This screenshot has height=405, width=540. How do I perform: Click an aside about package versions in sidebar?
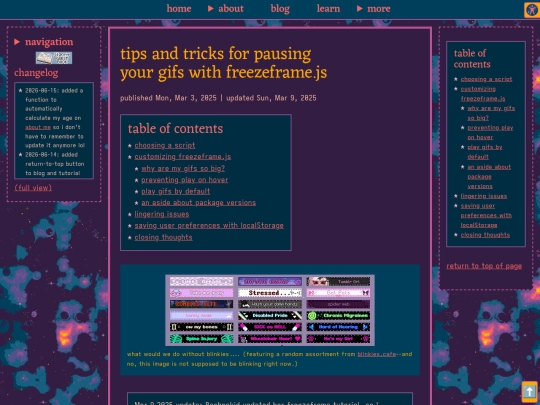point(489,176)
